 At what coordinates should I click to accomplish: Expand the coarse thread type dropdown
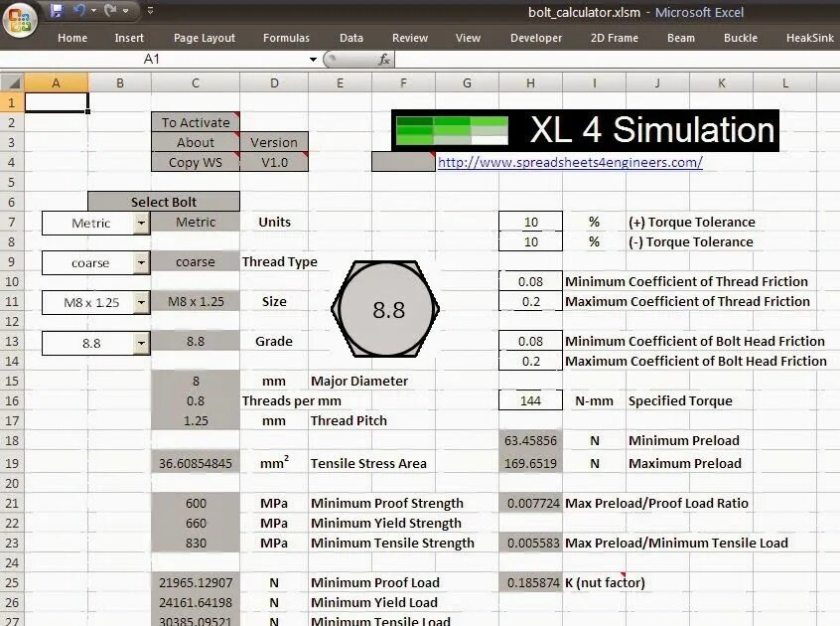coord(141,262)
